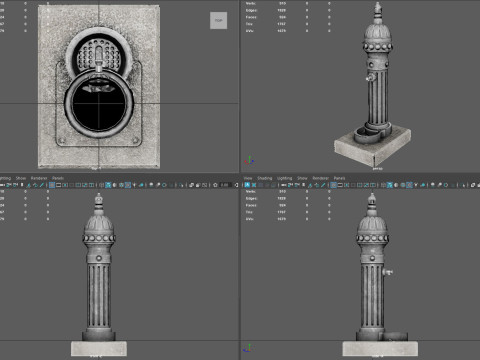Toggle X-ray mode in bottom-left panel toolbar
Screen dimensions: 480x360
191,185
